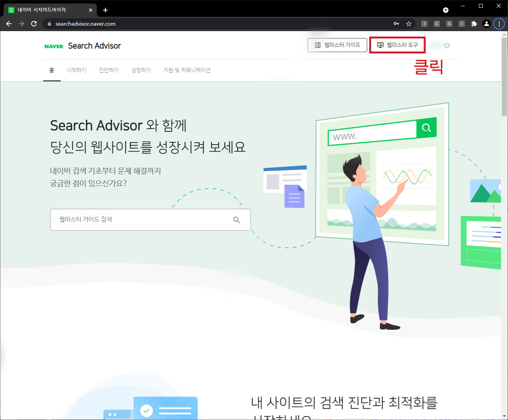Open the Extensions puzzle icon
Image resolution: width=508 pixels, height=420 pixels.
point(474,24)
